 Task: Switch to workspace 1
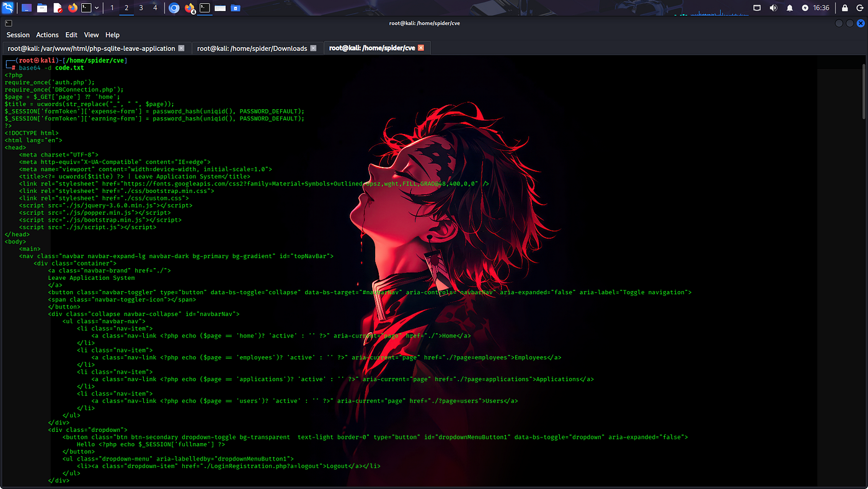click(112, 8)
